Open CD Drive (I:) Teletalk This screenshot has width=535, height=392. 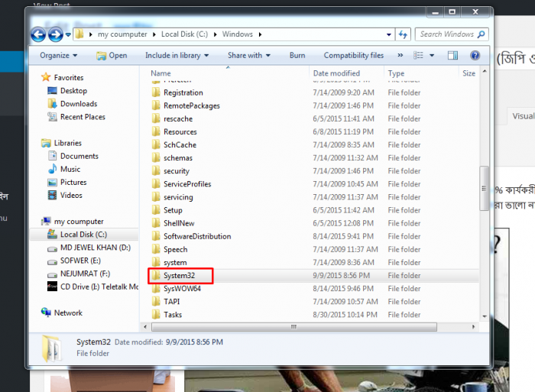(x=99, y=287)
